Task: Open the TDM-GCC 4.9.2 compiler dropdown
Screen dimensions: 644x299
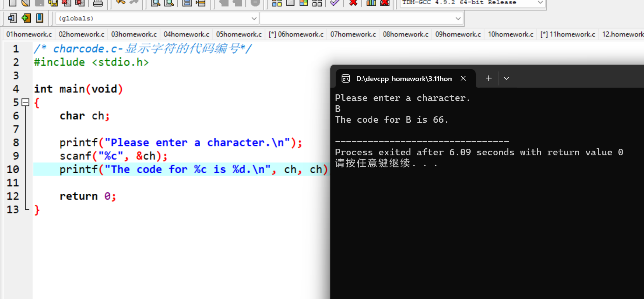Action: coord(473,3)
